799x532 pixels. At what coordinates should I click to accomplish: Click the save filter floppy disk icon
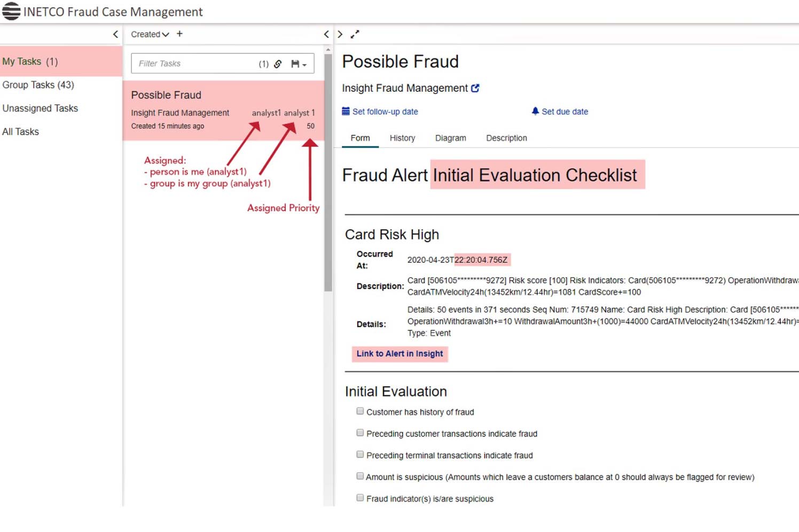pos(294,64)
